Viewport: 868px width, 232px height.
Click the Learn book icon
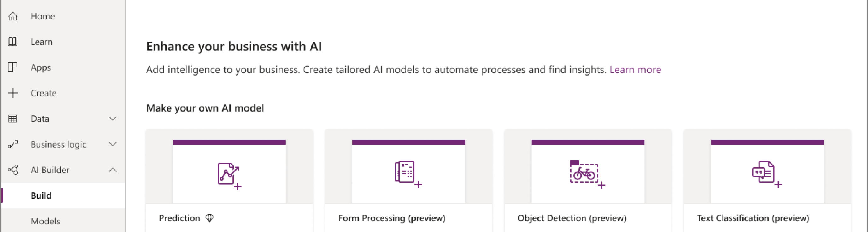[13, 42]
